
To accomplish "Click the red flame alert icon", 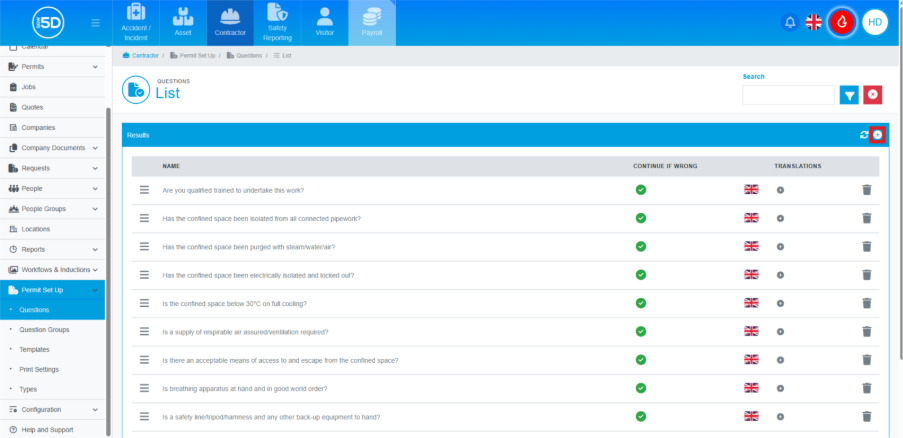I will [x=844, y=22].
